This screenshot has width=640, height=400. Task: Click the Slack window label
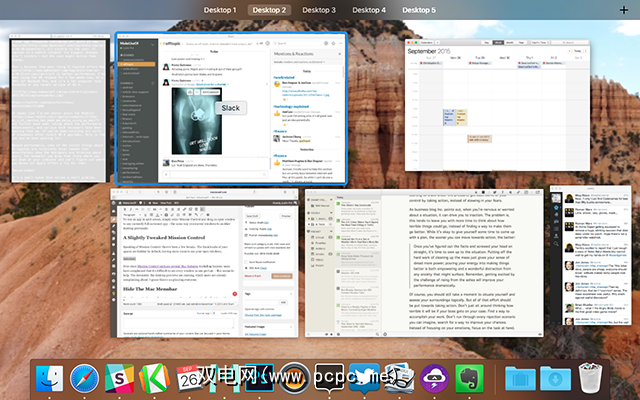click(x=230, y=107)
